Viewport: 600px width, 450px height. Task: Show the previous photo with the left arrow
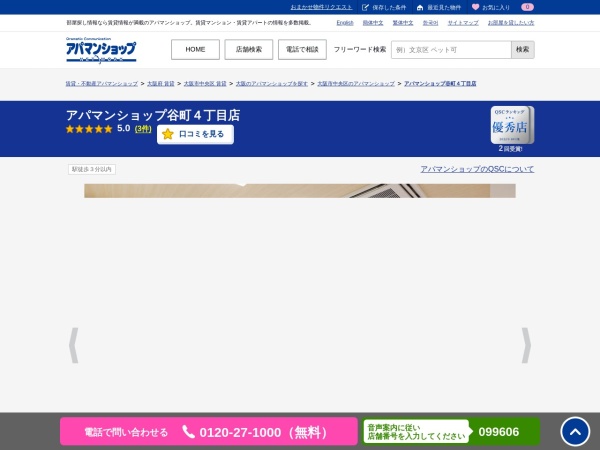(73, 345)
